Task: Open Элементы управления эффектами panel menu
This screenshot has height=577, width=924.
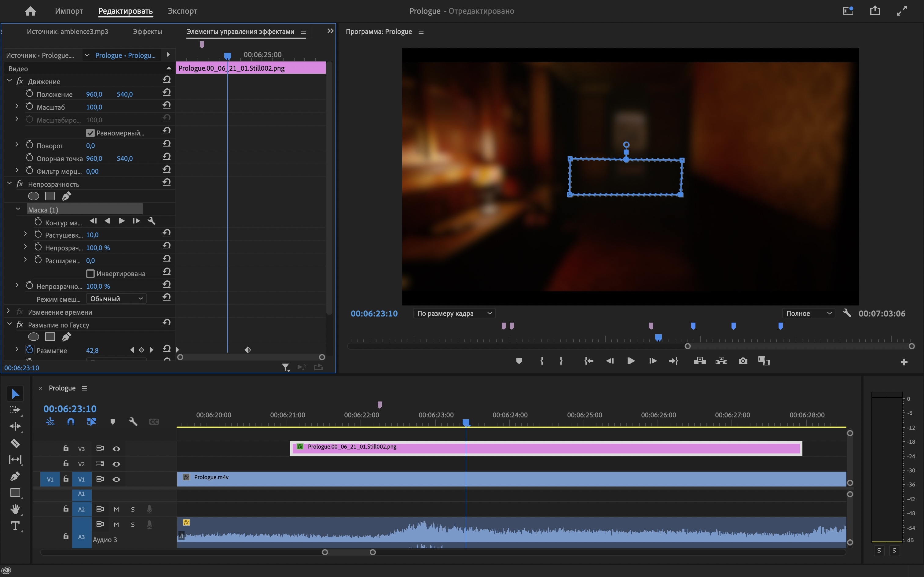Action: tap(303, 32)
